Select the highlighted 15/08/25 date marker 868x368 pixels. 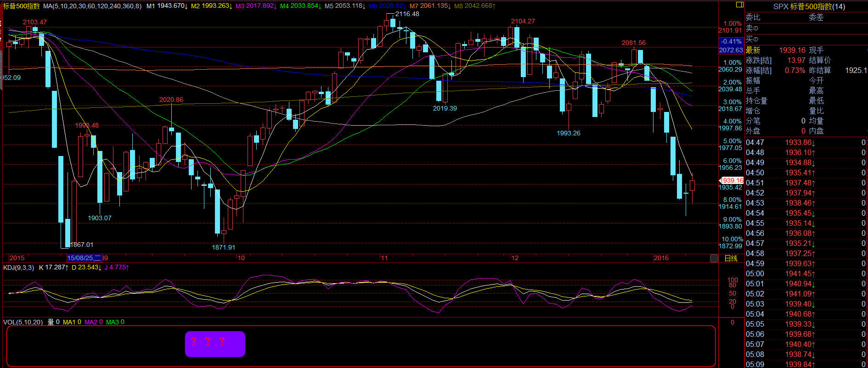coord(83,258)
